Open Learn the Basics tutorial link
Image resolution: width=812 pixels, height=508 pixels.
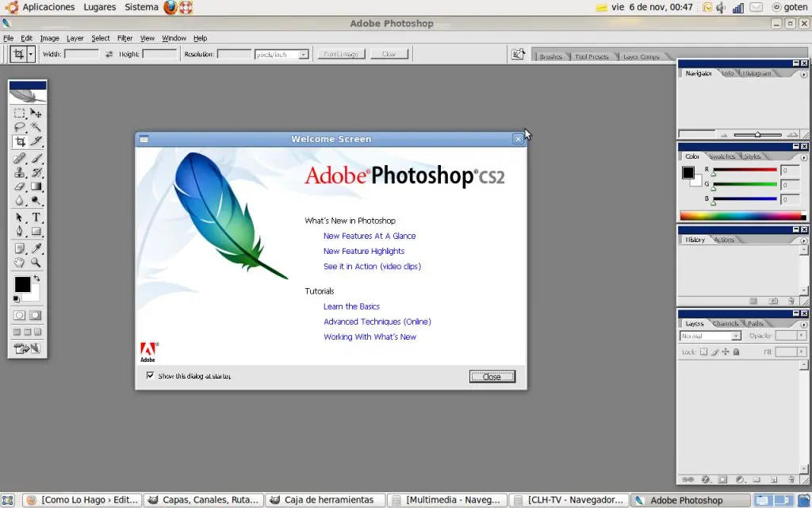tap(351, 306)
